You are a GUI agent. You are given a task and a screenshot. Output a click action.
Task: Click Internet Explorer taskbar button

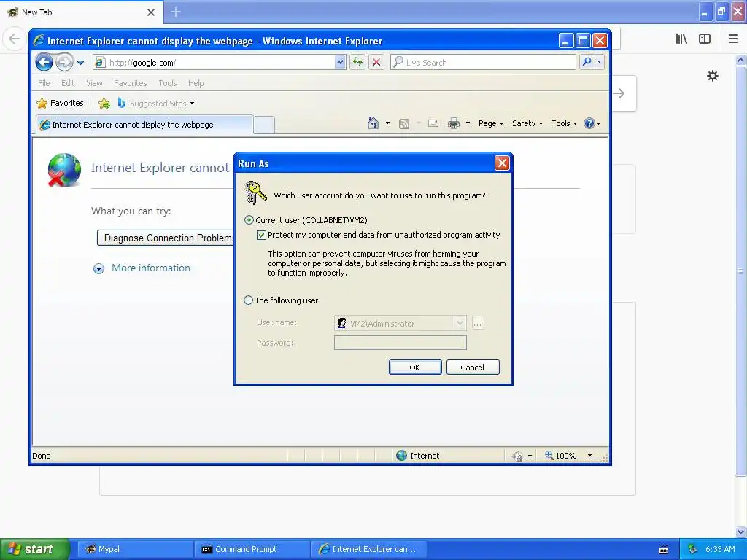click(368, 549)
